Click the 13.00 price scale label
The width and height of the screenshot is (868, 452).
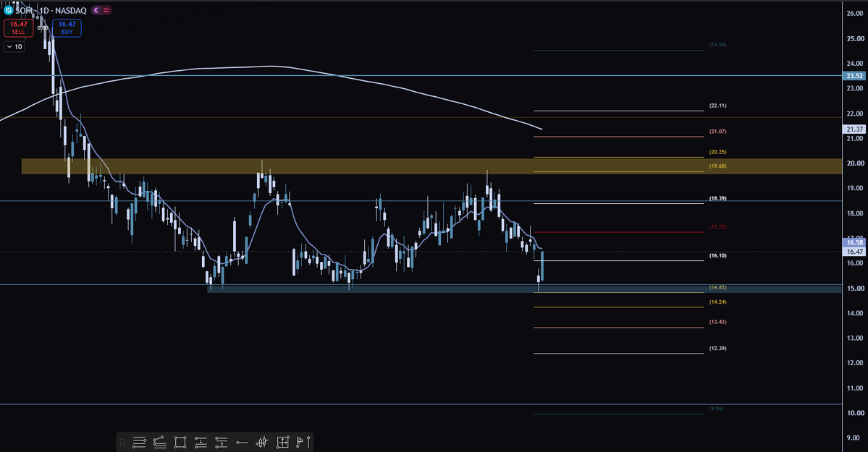pyautogui.click(x=855, y=338)
